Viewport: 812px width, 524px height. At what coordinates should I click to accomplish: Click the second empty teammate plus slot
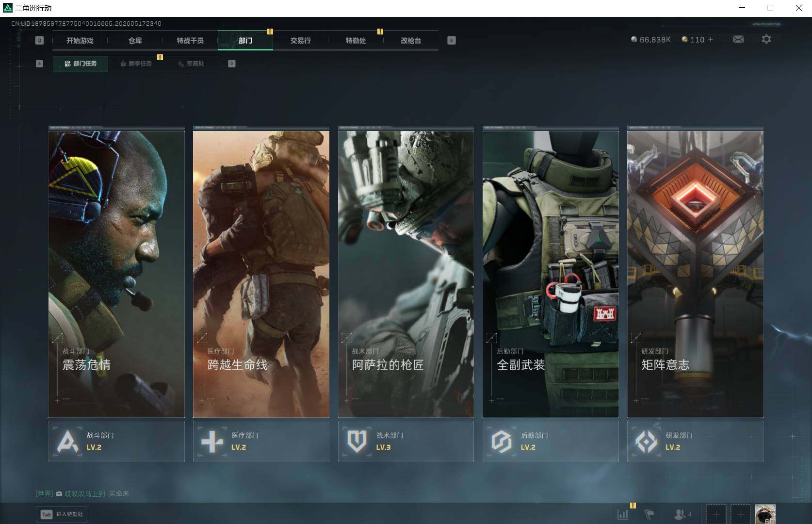[x=741, y=514]
